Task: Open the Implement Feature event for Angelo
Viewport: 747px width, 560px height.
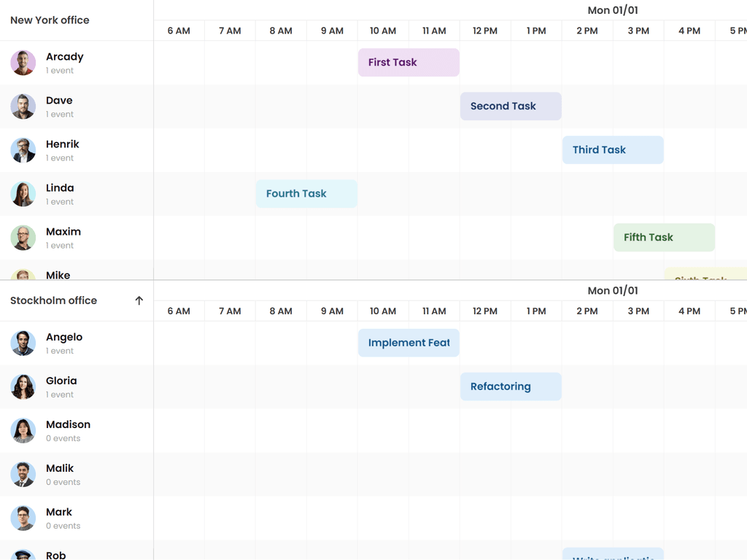Action: (x=408, y=343)
